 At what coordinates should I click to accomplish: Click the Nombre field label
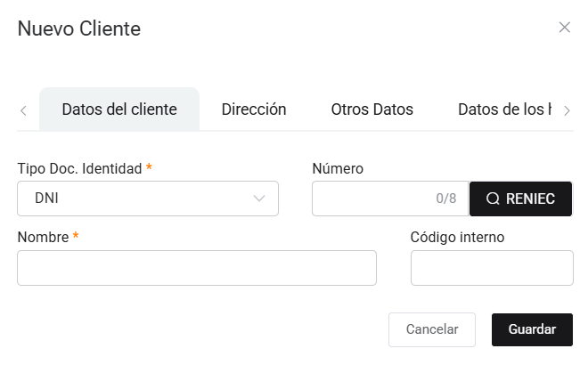pyautogui.click(x=45, y=237)
